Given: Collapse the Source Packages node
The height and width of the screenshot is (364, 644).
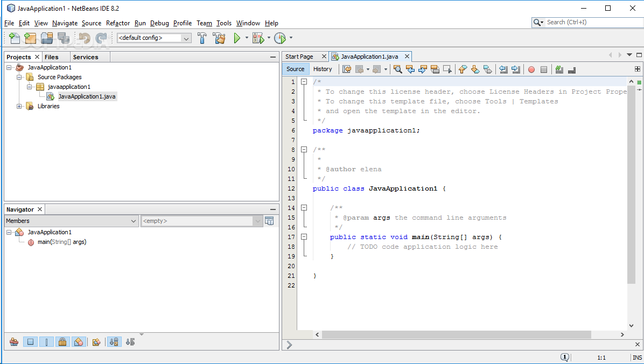Looking at the screenshot, I should click(x=19, y=77).
